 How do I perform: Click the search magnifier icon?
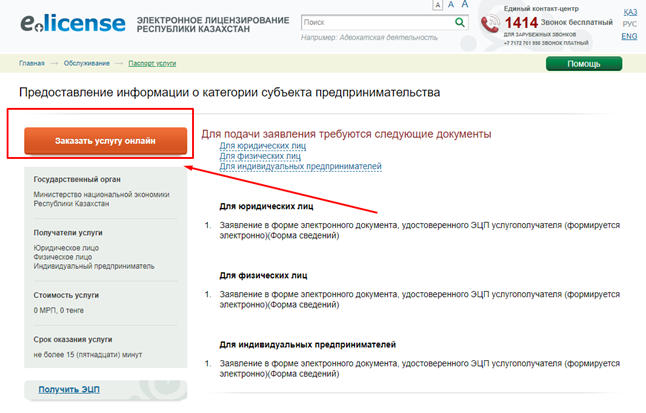coord(460,21)
